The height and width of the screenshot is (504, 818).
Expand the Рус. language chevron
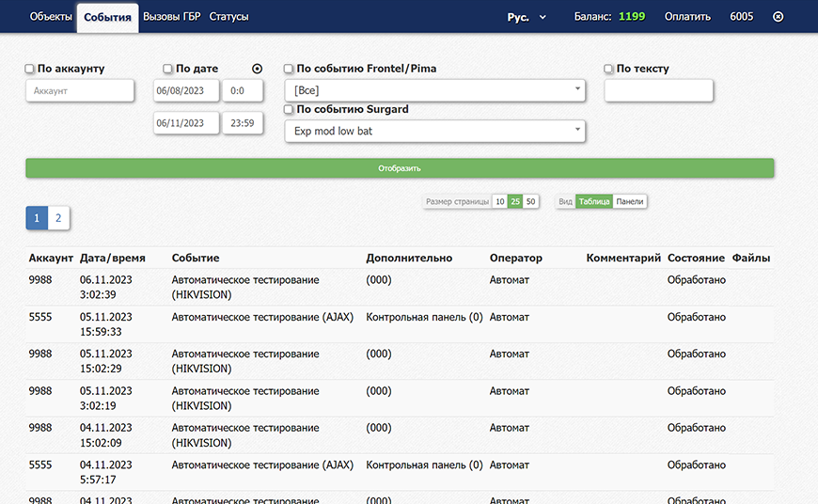point(543,17)
